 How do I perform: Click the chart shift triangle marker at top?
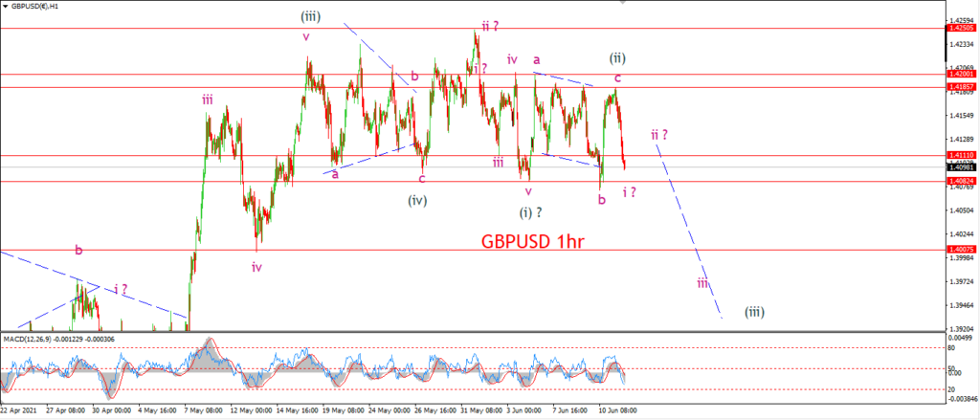[x=622, y=3]
